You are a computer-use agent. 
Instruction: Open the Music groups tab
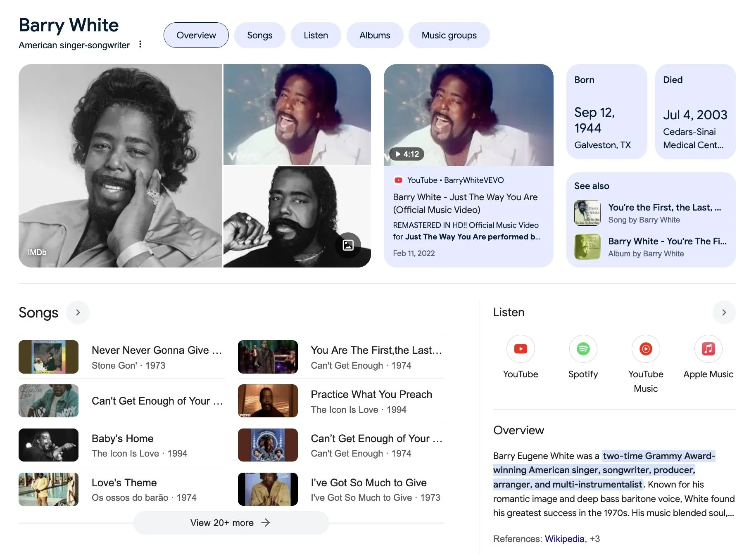449,35
